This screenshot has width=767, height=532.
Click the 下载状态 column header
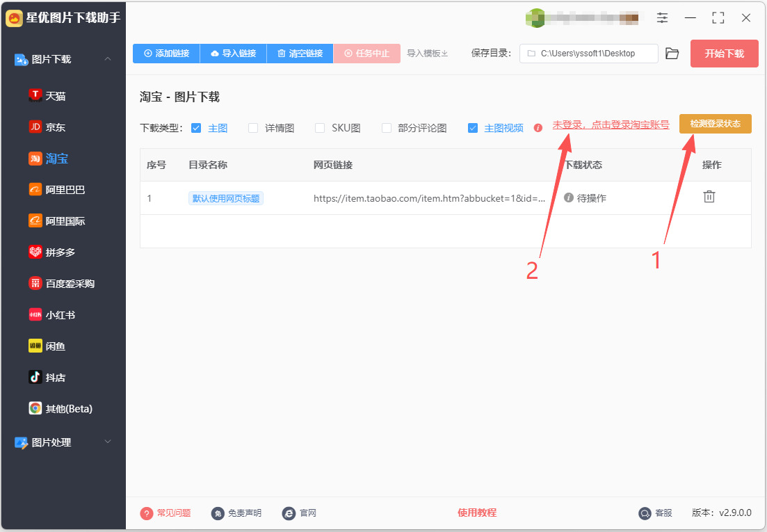coord(583,165)
